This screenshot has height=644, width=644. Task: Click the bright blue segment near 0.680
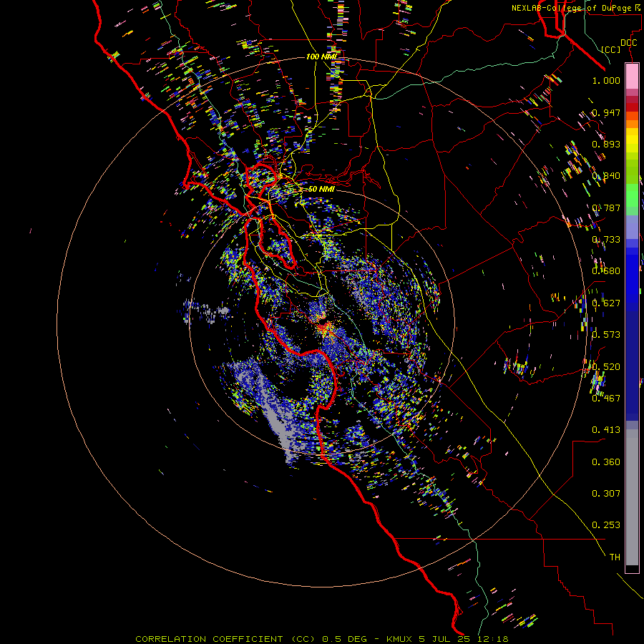pyautogui.click(x=632, y=275)
